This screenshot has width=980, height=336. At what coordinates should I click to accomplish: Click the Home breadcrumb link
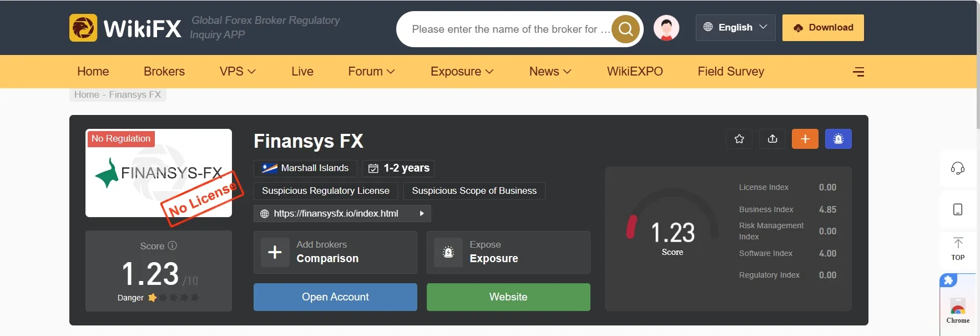[87, 94]
